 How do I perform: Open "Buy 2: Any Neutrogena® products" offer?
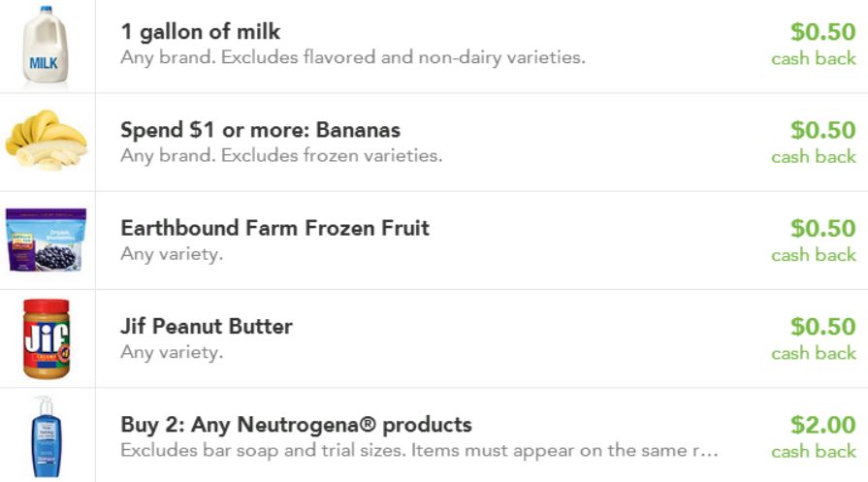pyautogui.click(x=296, y=425)
